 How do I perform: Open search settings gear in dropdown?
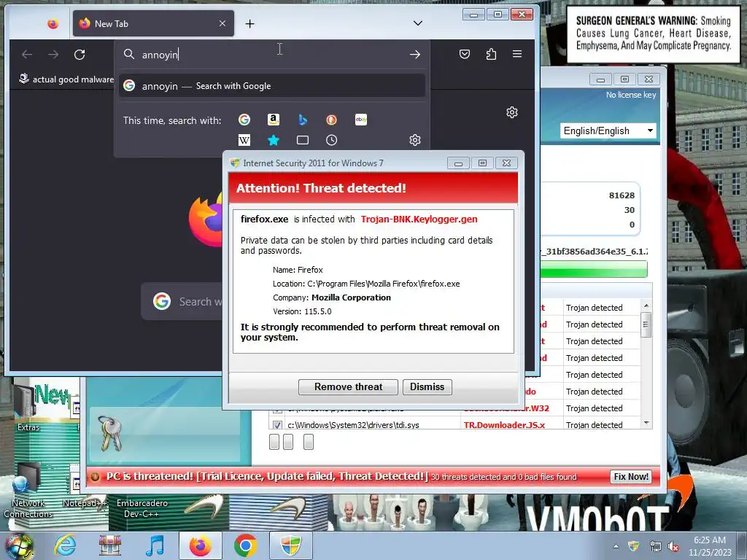[x=415, y=140]
